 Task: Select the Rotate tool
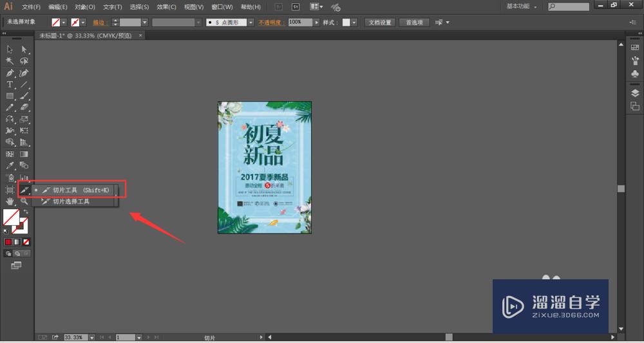[x=10, y=120]
